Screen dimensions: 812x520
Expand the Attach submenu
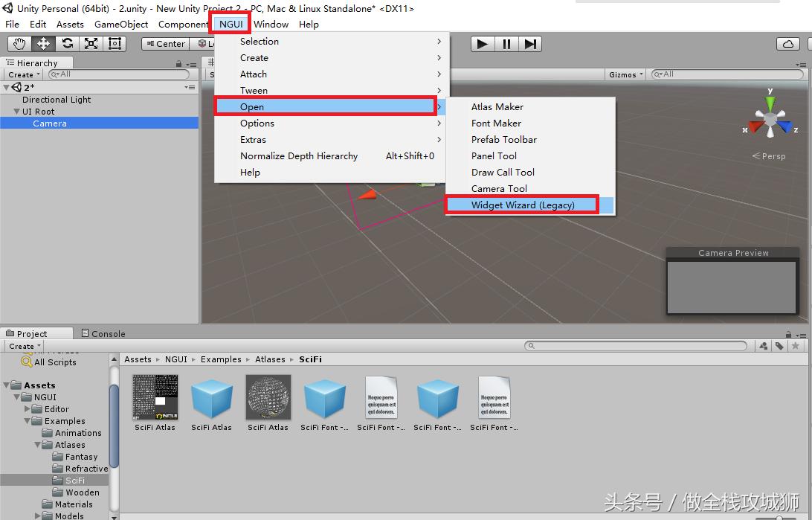tap(332, 74)
